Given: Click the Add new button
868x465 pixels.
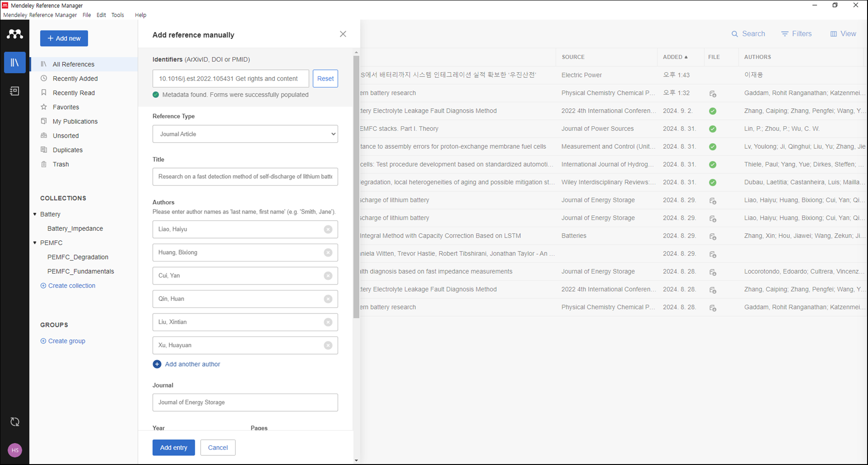Looking at the screenshot, I should click(x=64, y=38).
